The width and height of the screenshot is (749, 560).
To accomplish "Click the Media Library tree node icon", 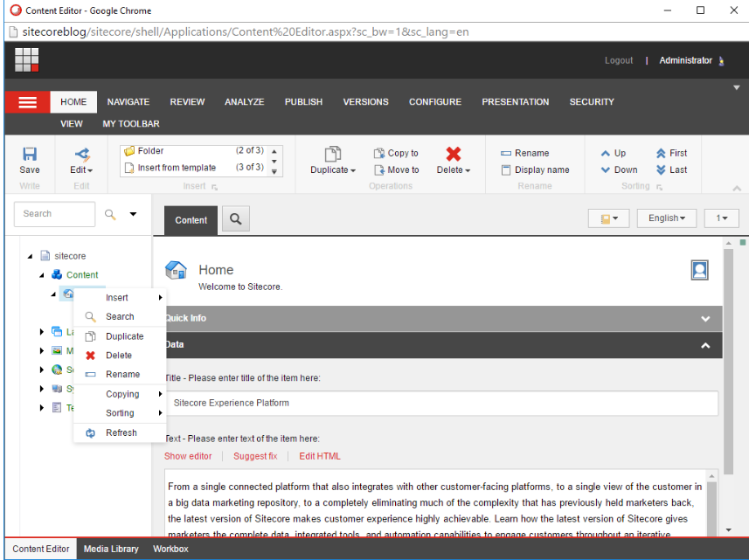I will (57, 350).
